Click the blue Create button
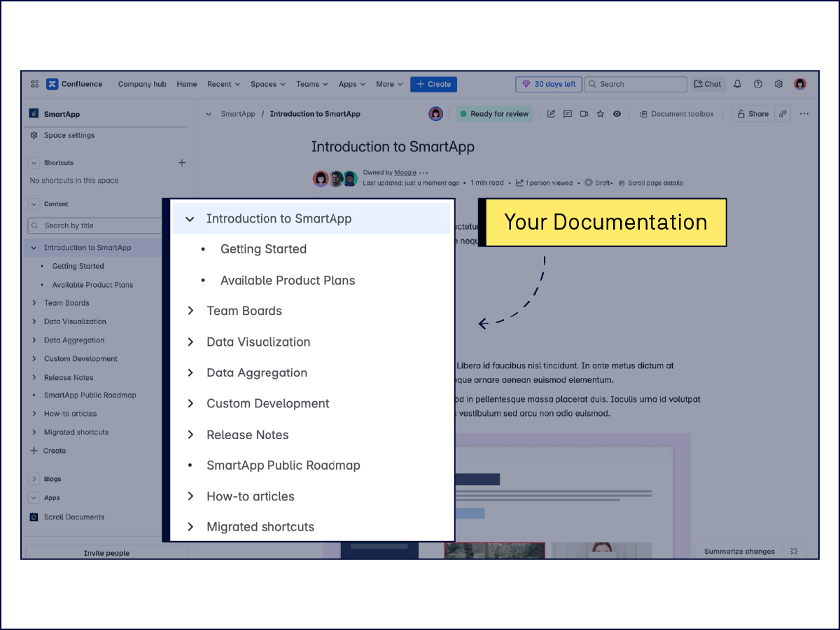The height and width of the screenshot is (630, 840). click(x=433, y=84)
